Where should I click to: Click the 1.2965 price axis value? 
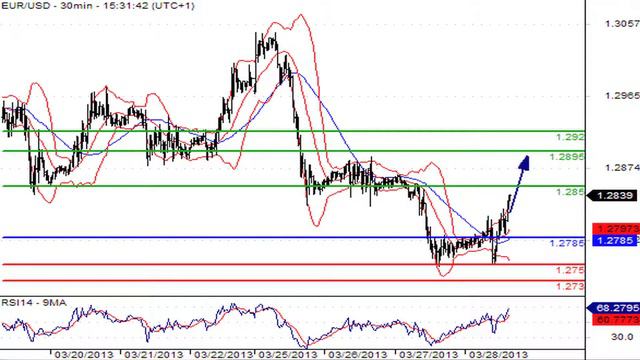[622, 96]
